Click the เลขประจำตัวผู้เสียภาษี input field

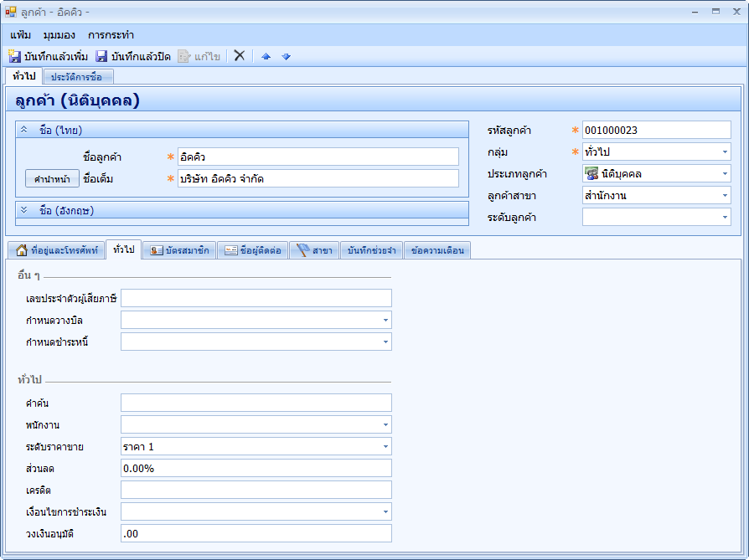point(256,298)
